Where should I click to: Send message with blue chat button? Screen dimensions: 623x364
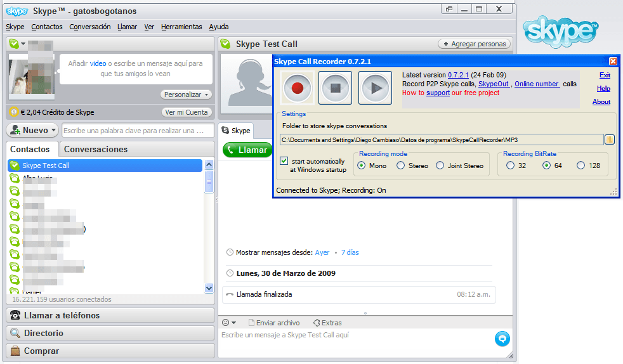coord(502,339)
